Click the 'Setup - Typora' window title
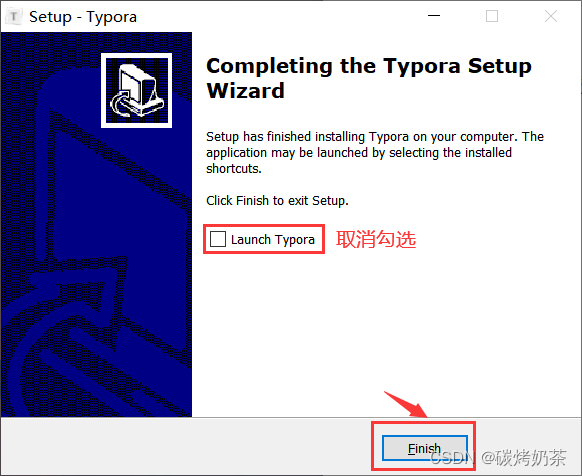Screen dimensions: 582x476 [x=83, y=17]
